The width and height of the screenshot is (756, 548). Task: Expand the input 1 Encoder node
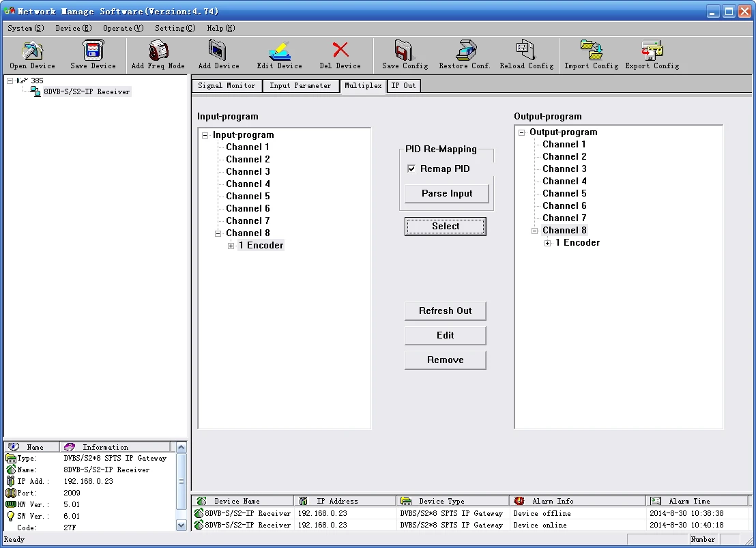(x=231, y=246)
